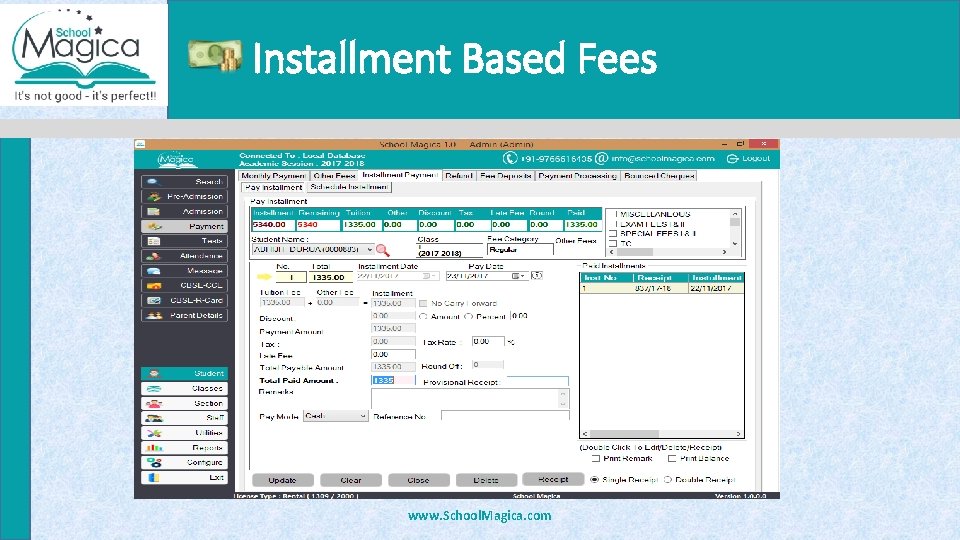Open the CBSE-R-Card module

(x=184, y=301)
